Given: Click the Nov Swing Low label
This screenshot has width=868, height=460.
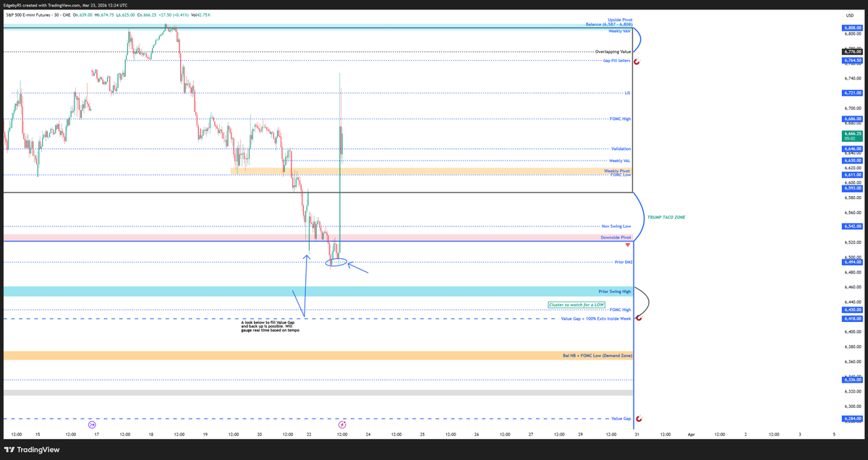Looking at the screenshot, I should 616,226.
